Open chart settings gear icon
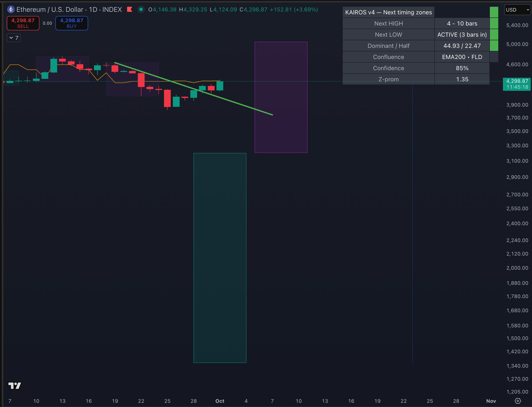 [518, 401]
